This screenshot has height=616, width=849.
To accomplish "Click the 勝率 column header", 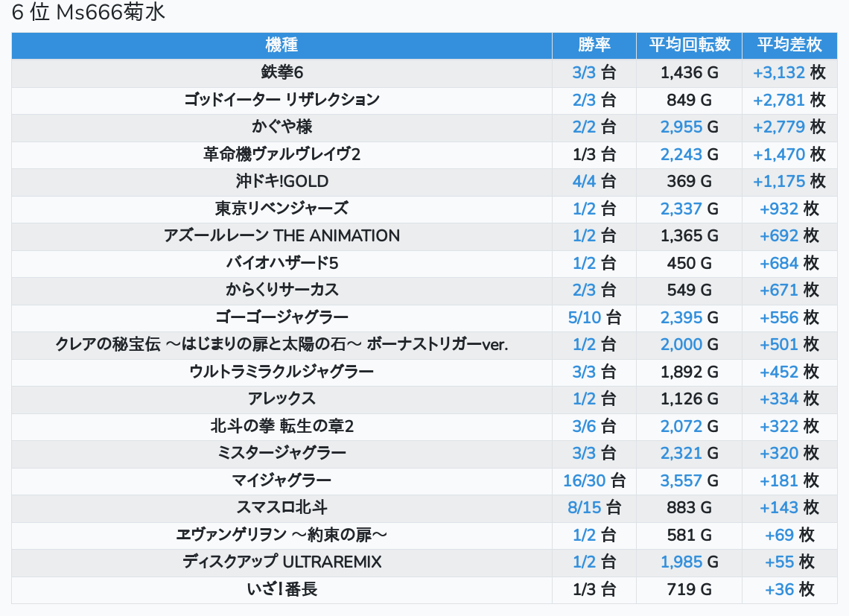I will [x=594, y=45].
